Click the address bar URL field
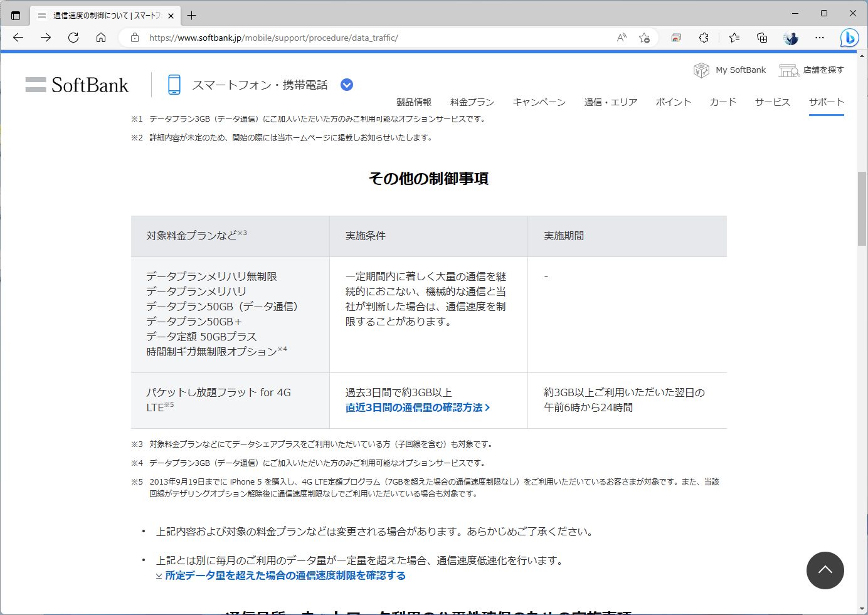Image resolution: width=868 pixels, height=615 pixels. pos(376,38)
